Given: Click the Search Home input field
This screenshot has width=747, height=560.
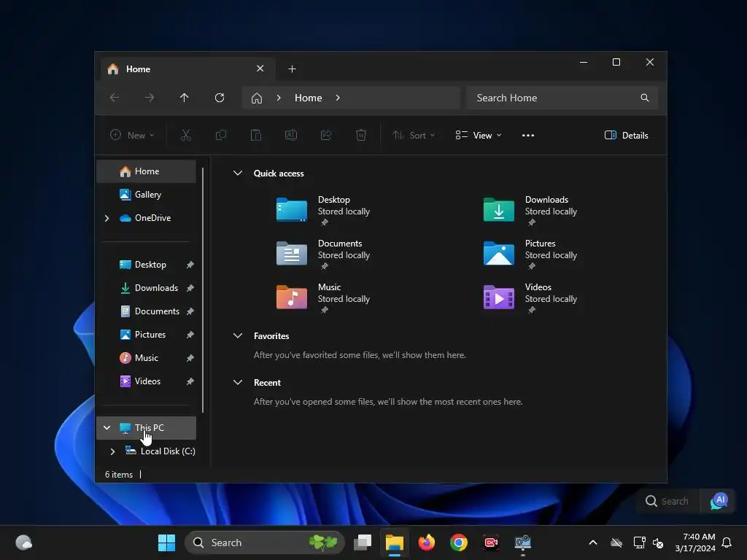Looking at the screenshot, I should coord(562,98).
